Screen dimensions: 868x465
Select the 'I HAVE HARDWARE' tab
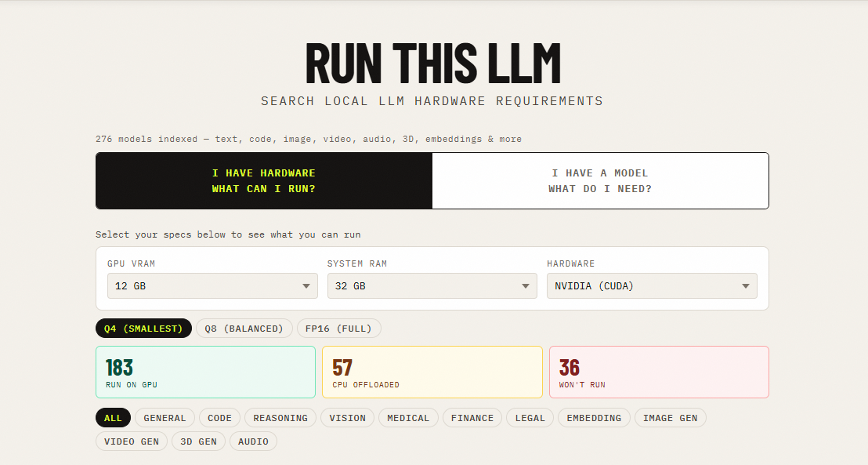point(263,180)
